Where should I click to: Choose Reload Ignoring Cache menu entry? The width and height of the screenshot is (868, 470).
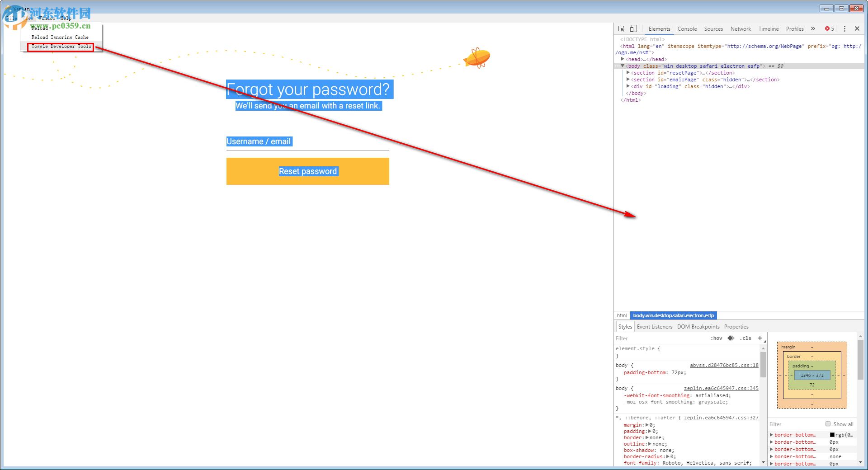pyautogui.click(x=61, y=37)
